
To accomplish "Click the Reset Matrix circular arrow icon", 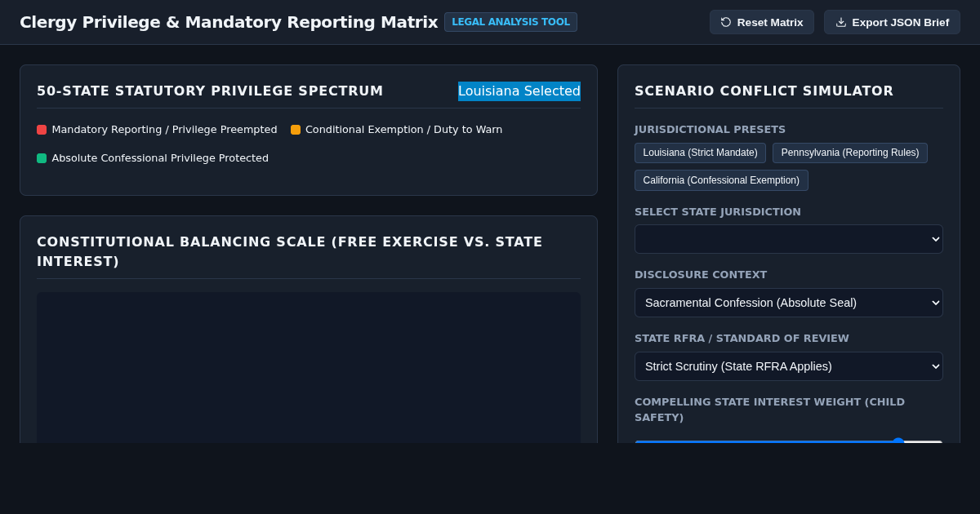I will click(726, 22).
